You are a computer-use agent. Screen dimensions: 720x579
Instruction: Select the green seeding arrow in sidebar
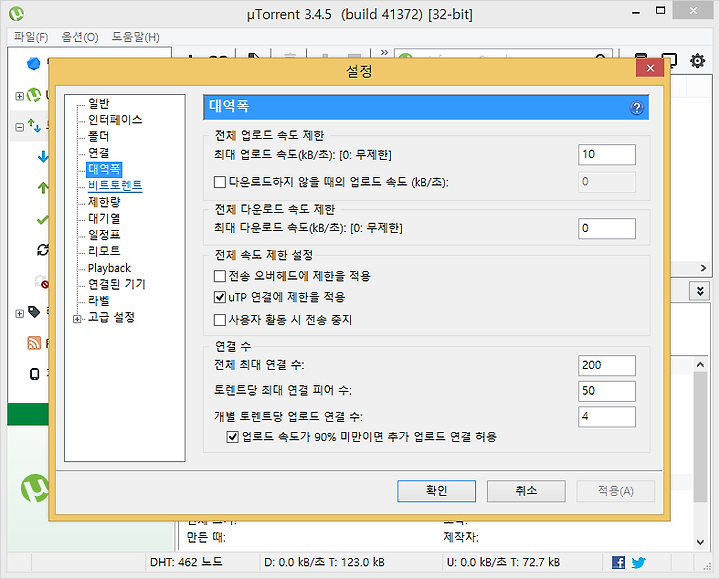coord(43,187)
